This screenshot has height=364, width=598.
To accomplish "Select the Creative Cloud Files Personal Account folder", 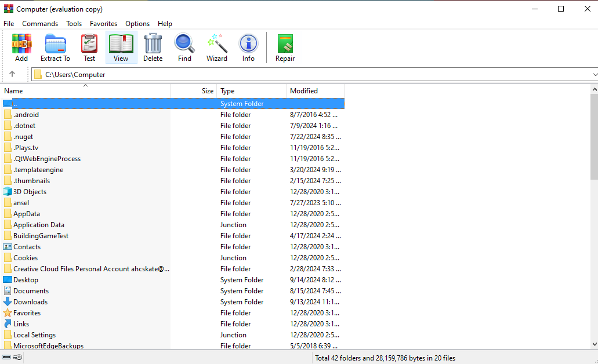I will [92, 269].
